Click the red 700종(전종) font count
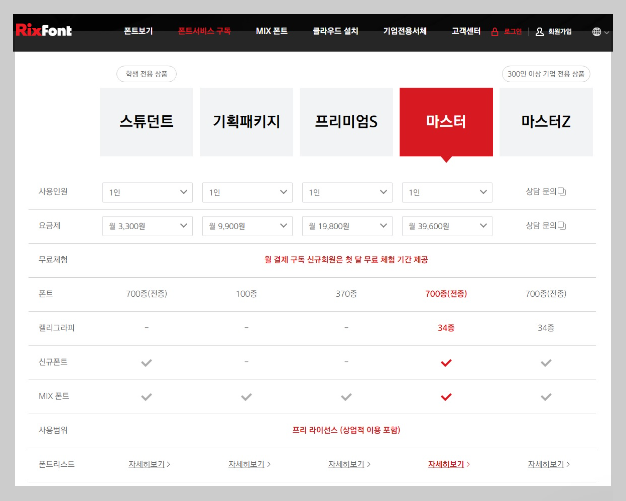This screenshot has width=626, height=501. pyautogui.click(x=446, y=294)
